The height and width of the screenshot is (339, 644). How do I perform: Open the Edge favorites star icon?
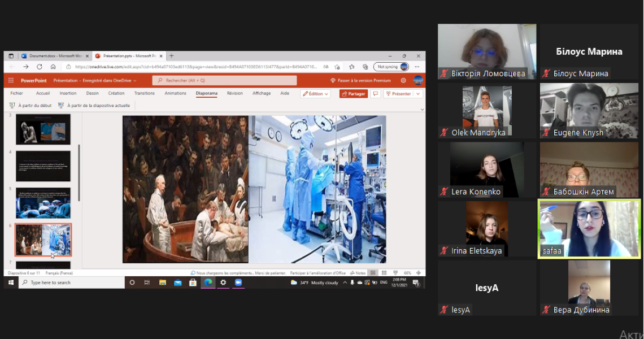pos(351,67)
